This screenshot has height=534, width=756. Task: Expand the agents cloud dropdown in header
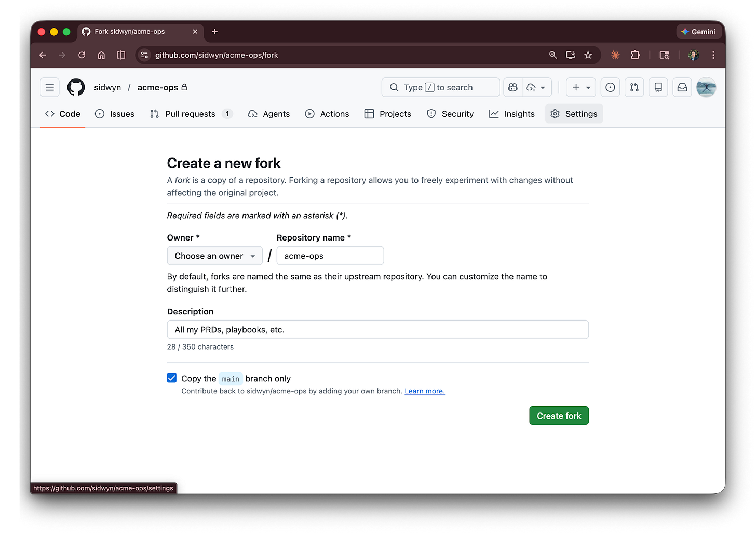(x=536, y=87)
